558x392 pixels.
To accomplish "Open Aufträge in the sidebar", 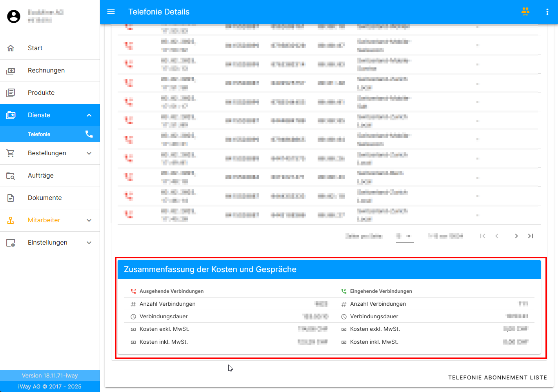I will [x=50, y=176].
